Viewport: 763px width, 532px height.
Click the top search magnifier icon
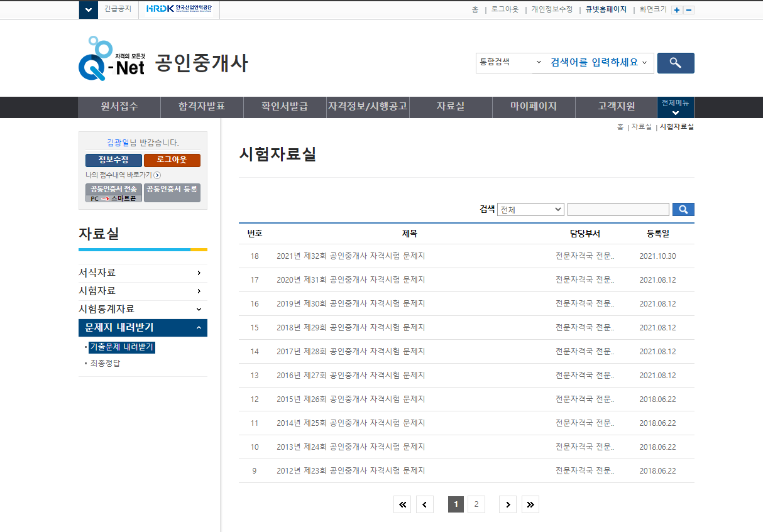coord(675,63)
